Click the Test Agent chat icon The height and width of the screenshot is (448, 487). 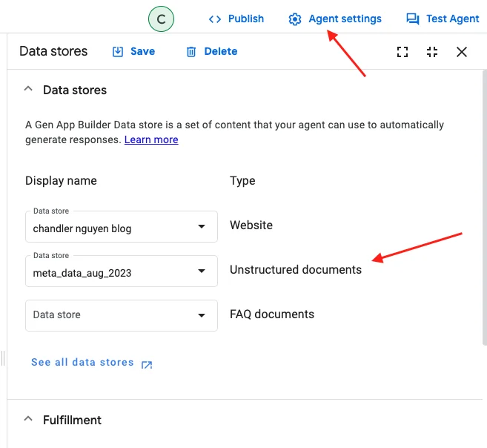tap(413, 19)
